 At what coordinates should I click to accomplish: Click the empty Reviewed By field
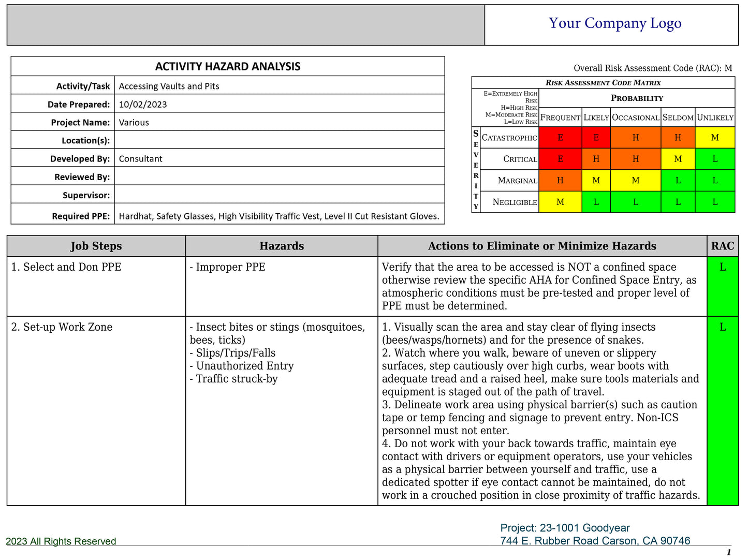pos(279,176)
